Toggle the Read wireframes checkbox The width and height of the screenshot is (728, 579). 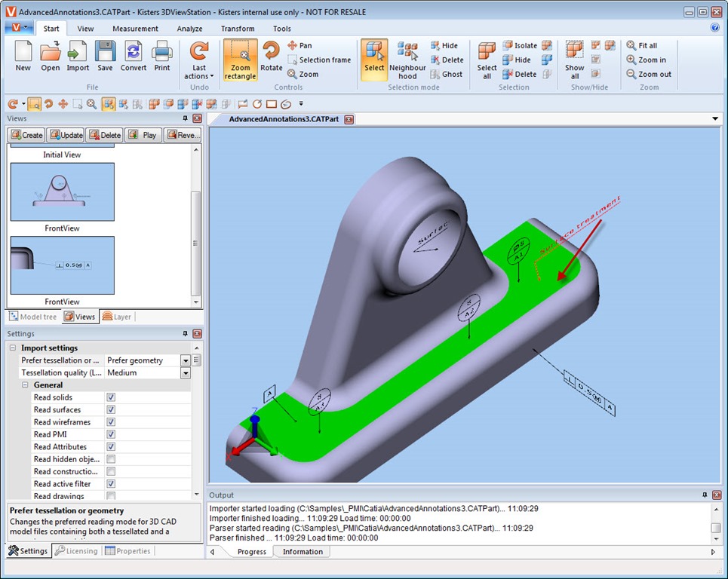111,422
